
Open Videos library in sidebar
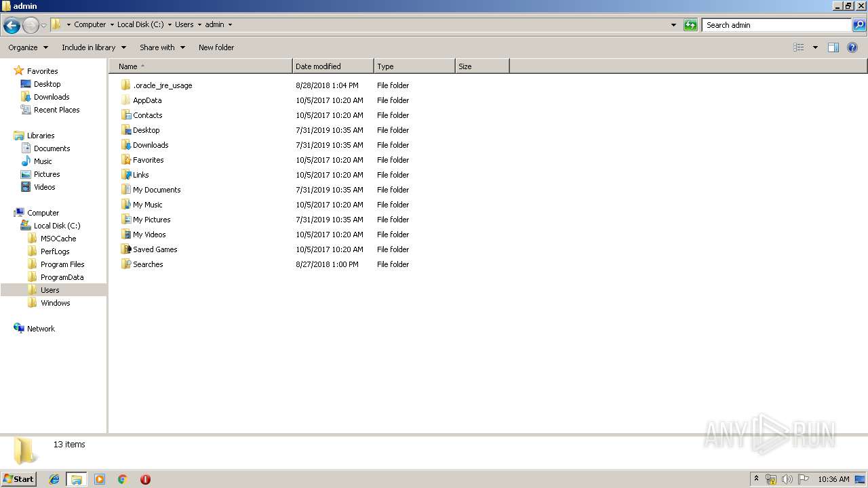pos(44,187)
